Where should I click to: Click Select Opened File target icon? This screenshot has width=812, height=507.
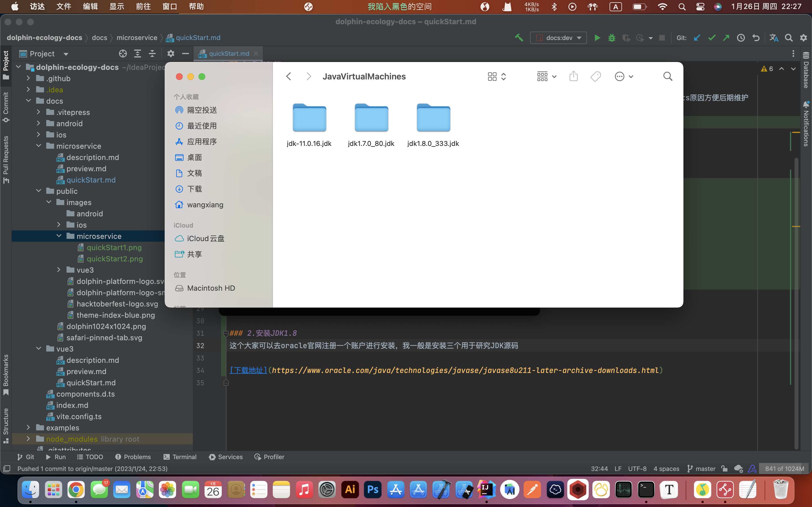click(123, 54)
